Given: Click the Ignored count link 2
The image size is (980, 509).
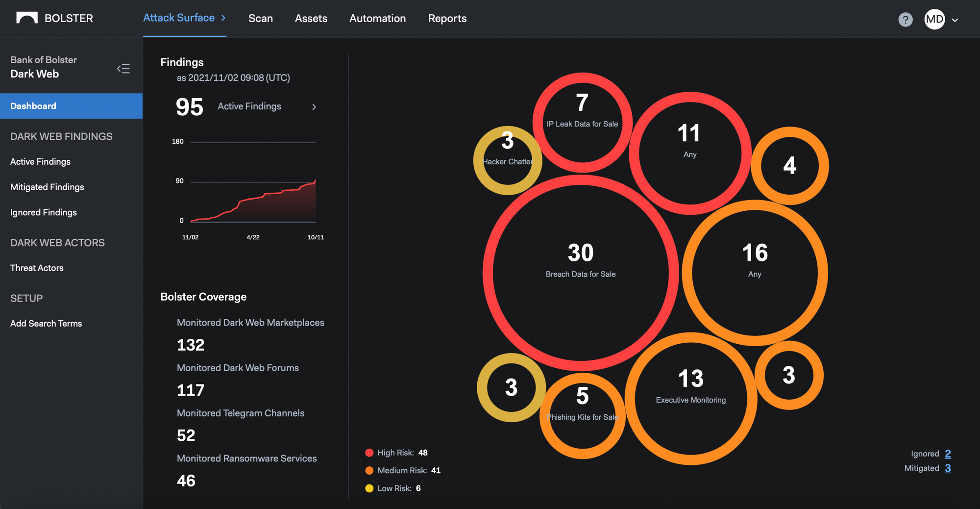Looking at the screenshot, I should pyautogui.click(x=948, y=454).
